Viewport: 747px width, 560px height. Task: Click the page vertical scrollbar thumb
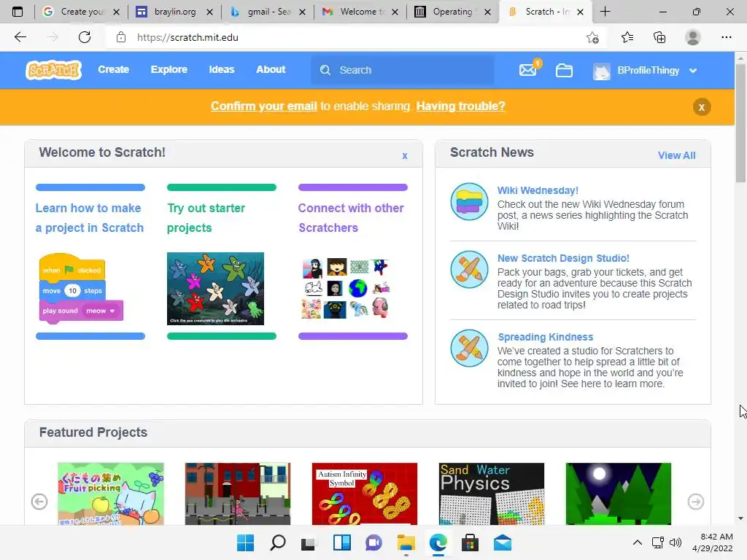pyautogui.click(x=740, y=122)
